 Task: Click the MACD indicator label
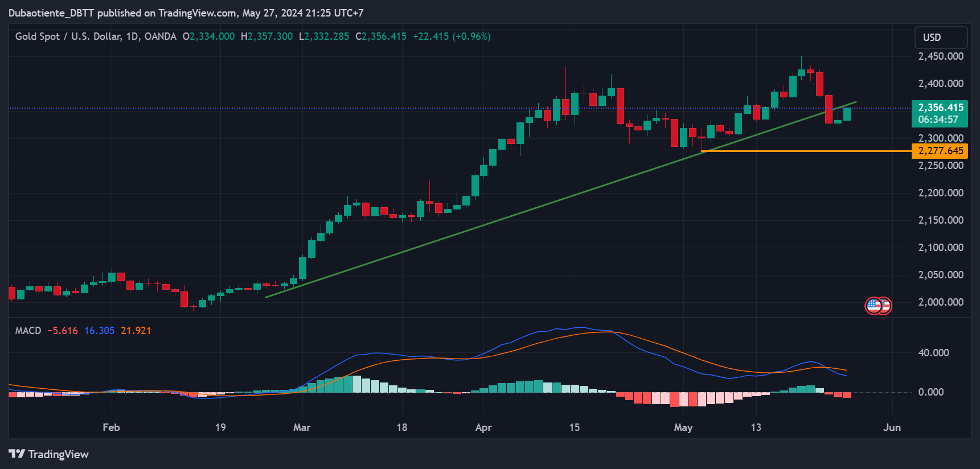pyautogui.click(x=28, y=331)
